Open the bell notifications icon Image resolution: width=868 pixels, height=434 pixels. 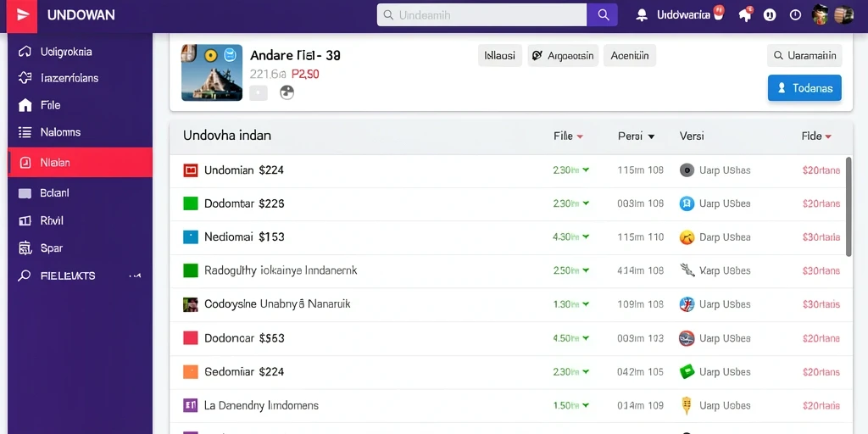[x=642, y=15]
